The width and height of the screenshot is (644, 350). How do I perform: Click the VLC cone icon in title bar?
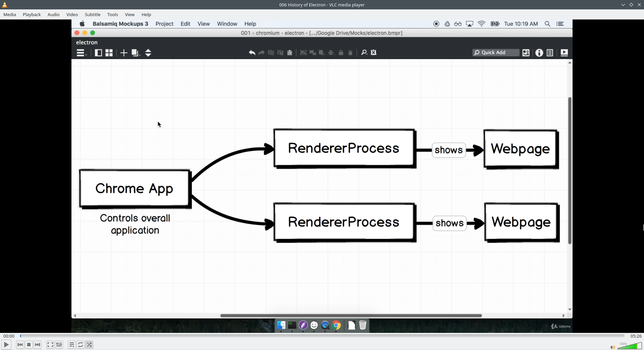[5, 5]
